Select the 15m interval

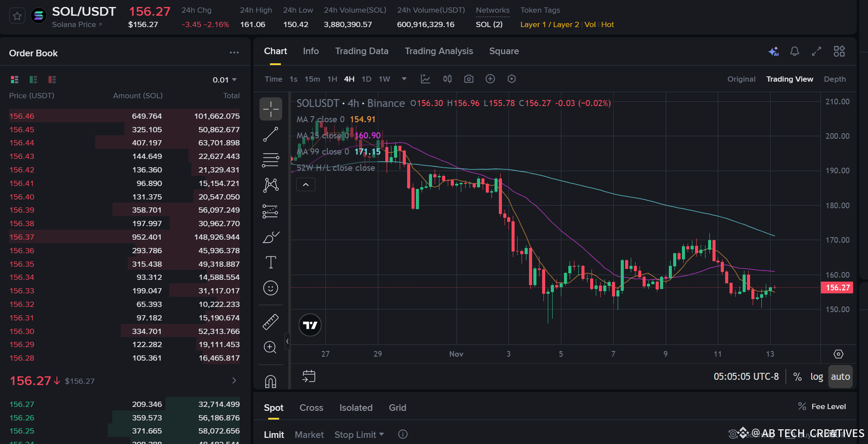(312, 79)
